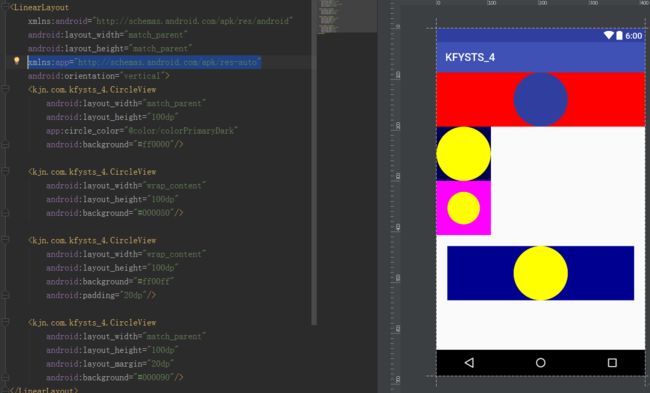The image size is (650, 393).
Task: Click the app:circle_color attribute line
Action: point(142,131)
